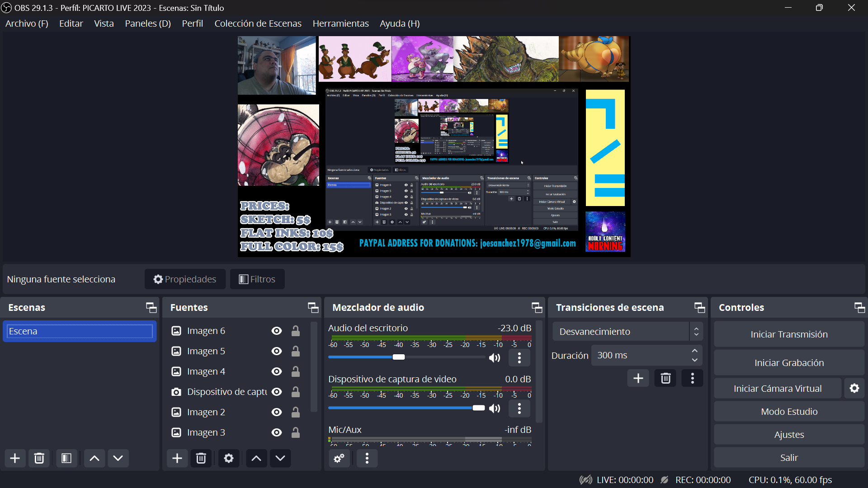The image size is (868, 488).
Task: Open audio mixer menu three-dot icon at bottom
Action: tap(367, 458)
